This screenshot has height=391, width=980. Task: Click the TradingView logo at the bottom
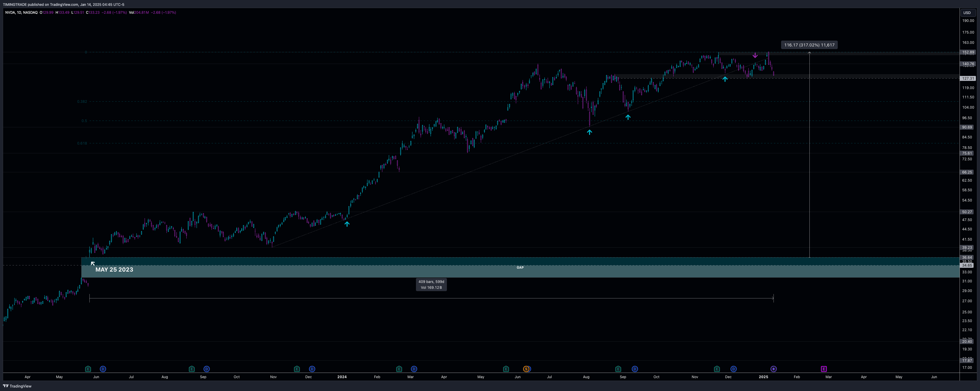click(17, 386)
